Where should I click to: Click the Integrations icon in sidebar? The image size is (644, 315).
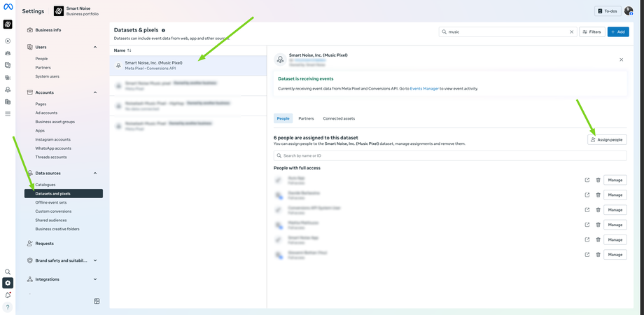[x=30, y=279]
